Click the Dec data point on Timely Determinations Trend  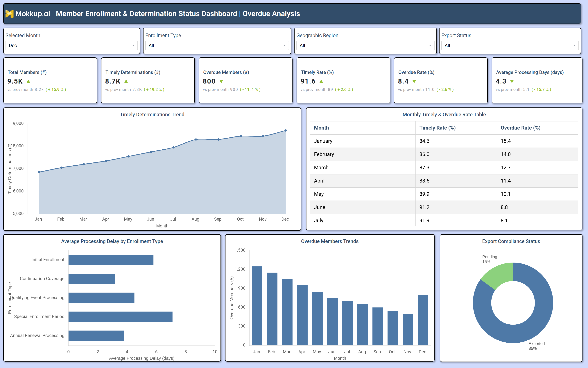click(286, 130)
